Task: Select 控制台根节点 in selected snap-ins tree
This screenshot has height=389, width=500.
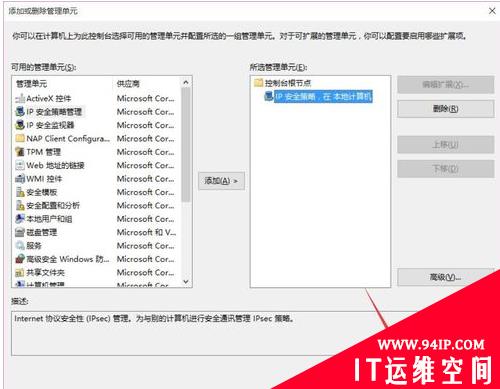Action: pos(288,83)
